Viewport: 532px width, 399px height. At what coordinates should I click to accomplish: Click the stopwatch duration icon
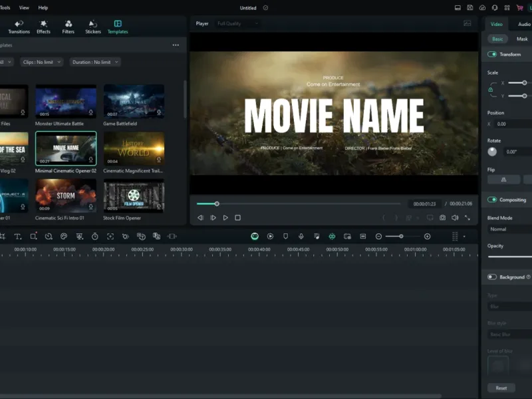tap(95, 237)
